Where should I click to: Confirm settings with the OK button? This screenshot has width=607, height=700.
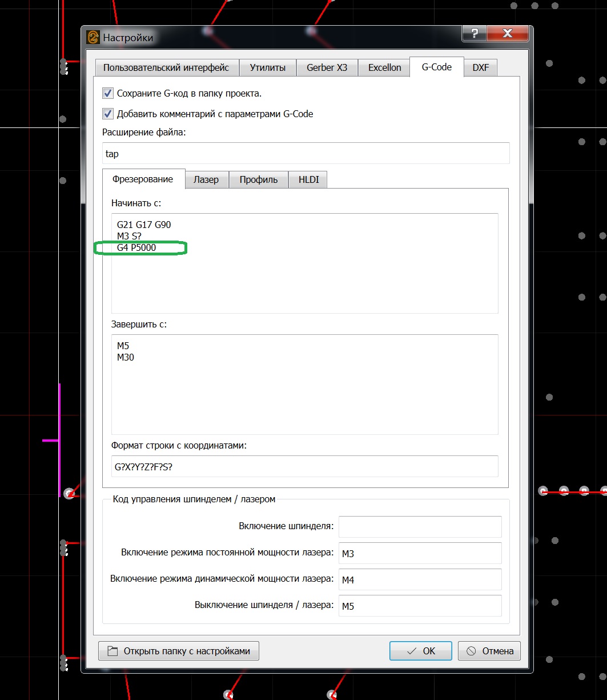[x=421, y=651]
